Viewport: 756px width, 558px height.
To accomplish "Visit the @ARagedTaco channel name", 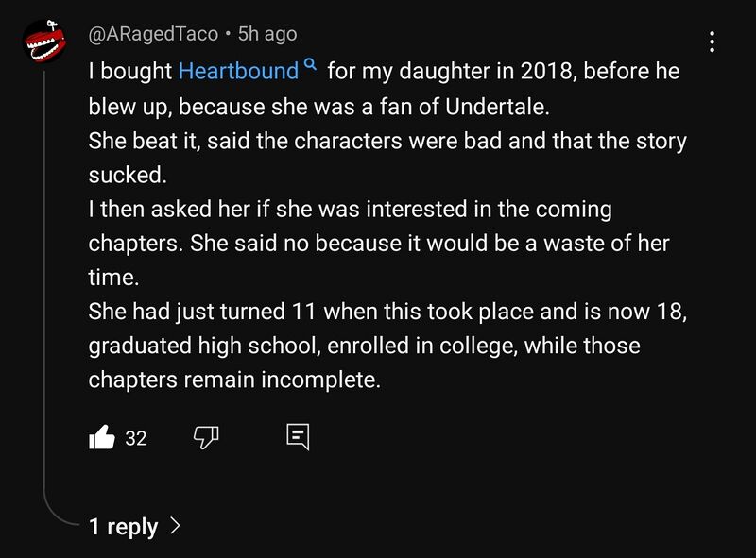I will pos(152,34).
